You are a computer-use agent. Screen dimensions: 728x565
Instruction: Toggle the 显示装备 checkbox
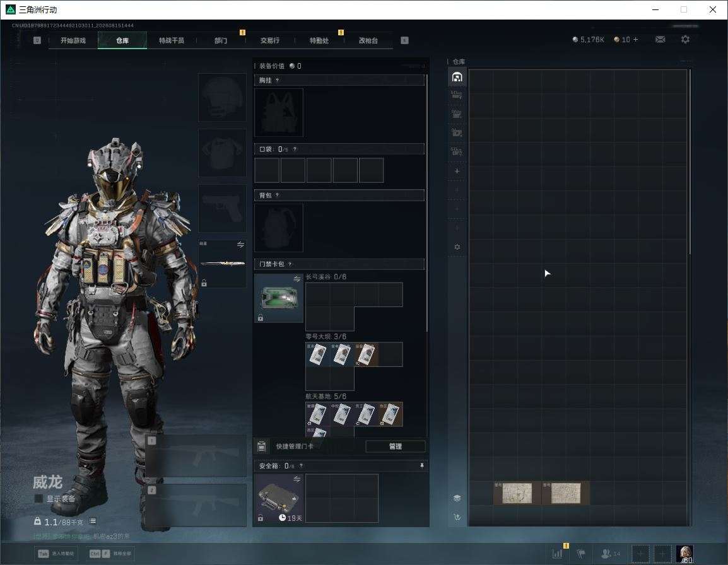point(38,499)
